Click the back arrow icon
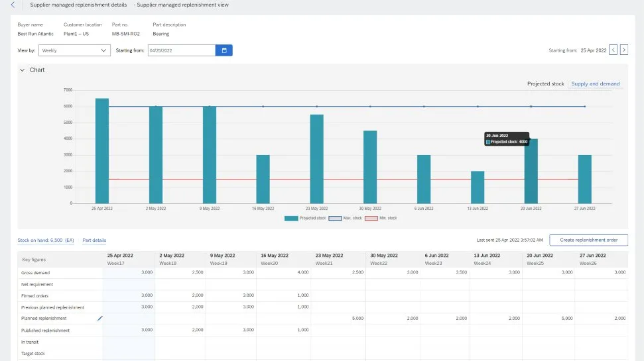 coord(12,5)
